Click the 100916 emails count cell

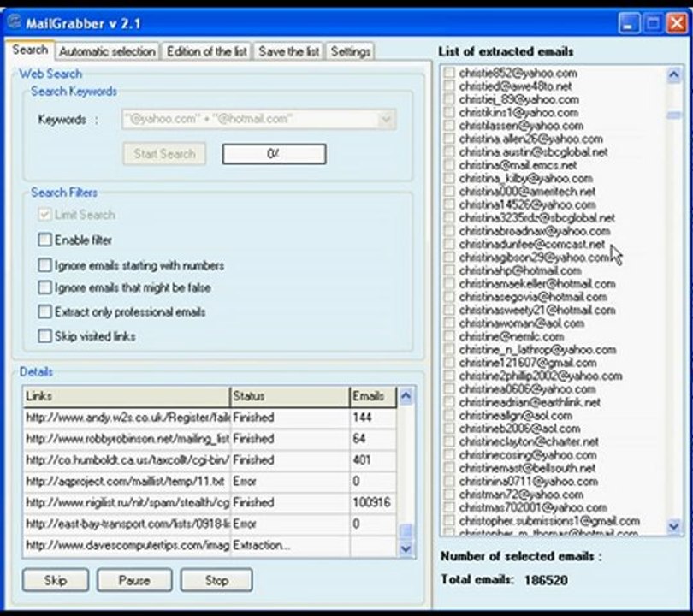[373, 502]
